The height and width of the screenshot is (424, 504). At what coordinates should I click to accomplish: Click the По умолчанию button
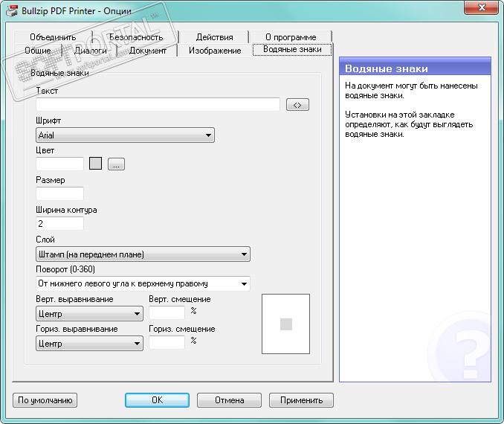coord(45,400)
